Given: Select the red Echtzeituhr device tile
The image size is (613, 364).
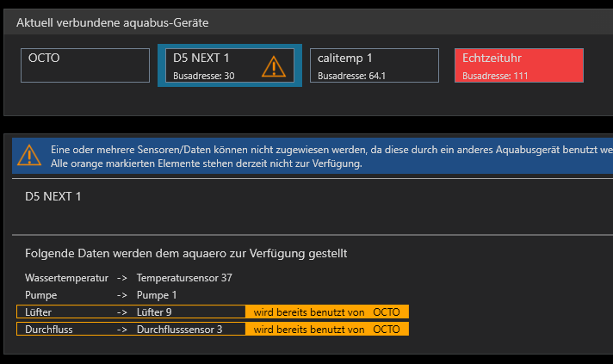Looking at the screenshot, I should point(519,65).
